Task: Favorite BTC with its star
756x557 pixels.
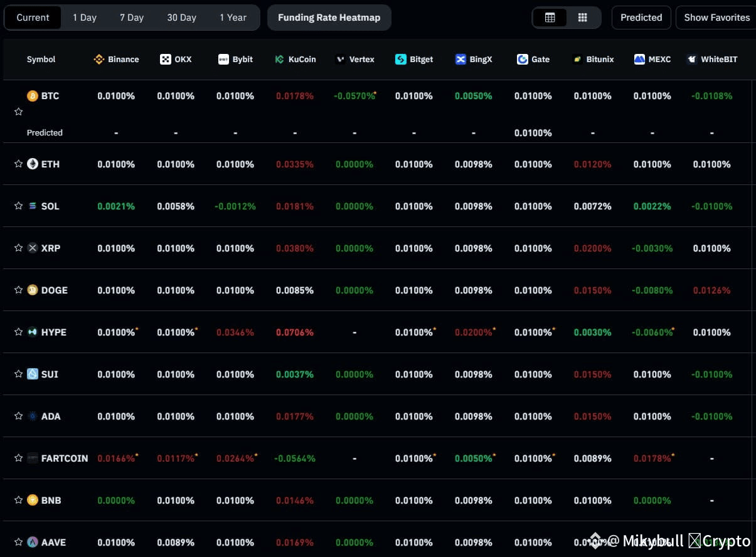Action: (19, 112)
